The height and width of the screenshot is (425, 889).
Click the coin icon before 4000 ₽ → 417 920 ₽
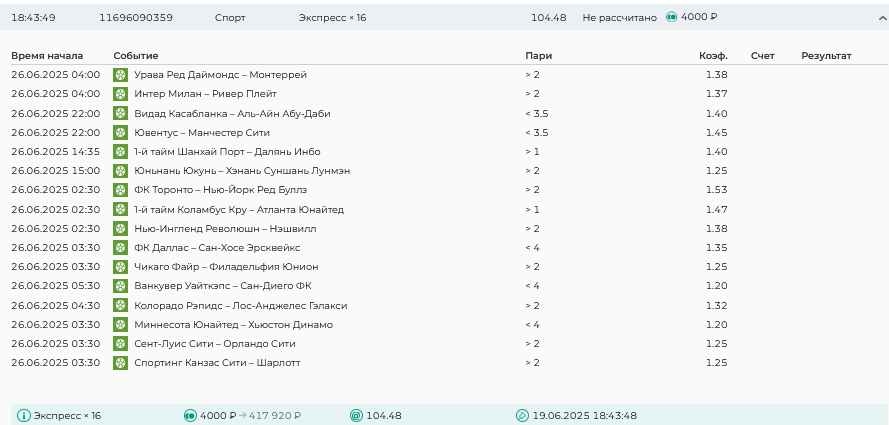(x=190, y=416)
